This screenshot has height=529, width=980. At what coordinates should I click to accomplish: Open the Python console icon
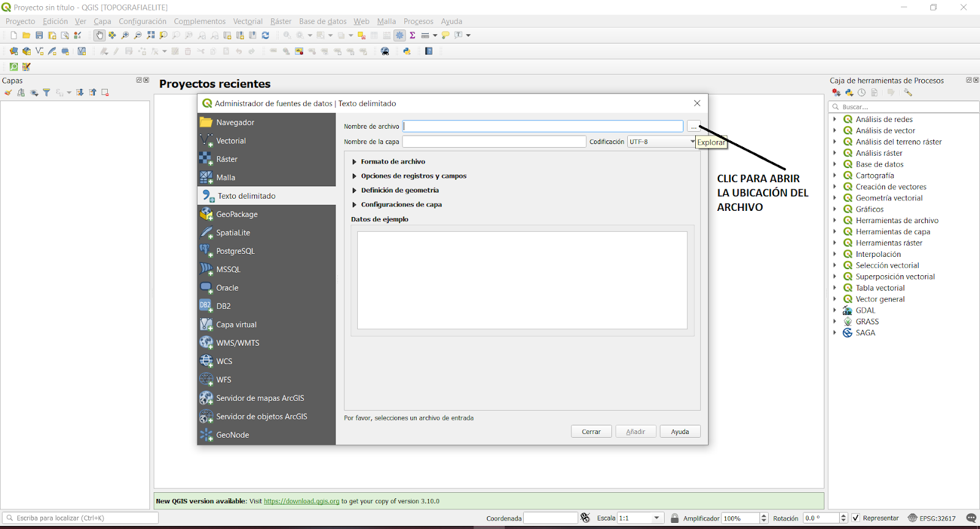(x=407, y=51)
